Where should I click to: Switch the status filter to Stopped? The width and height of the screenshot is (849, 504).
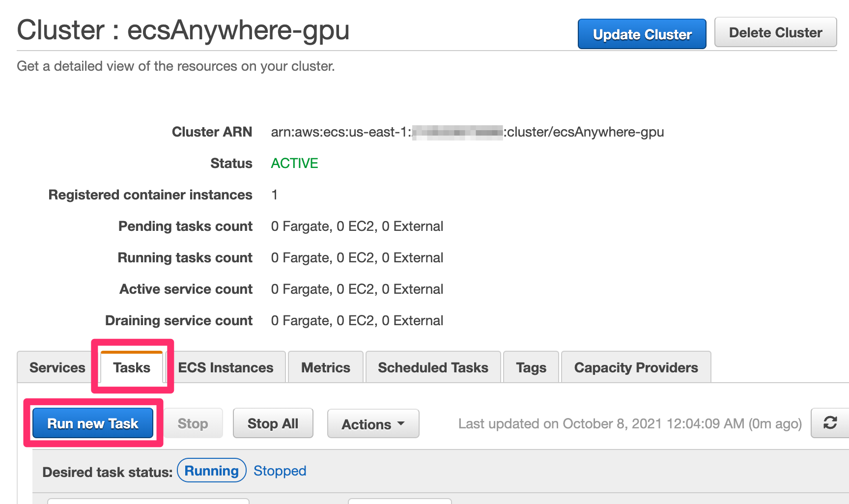pos(280,471)
